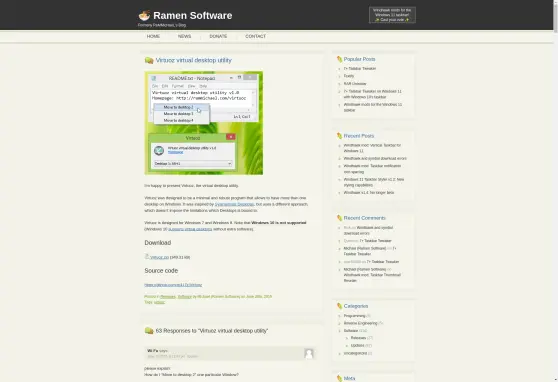Follow the supports virtual desktops link

coord(190,229)
